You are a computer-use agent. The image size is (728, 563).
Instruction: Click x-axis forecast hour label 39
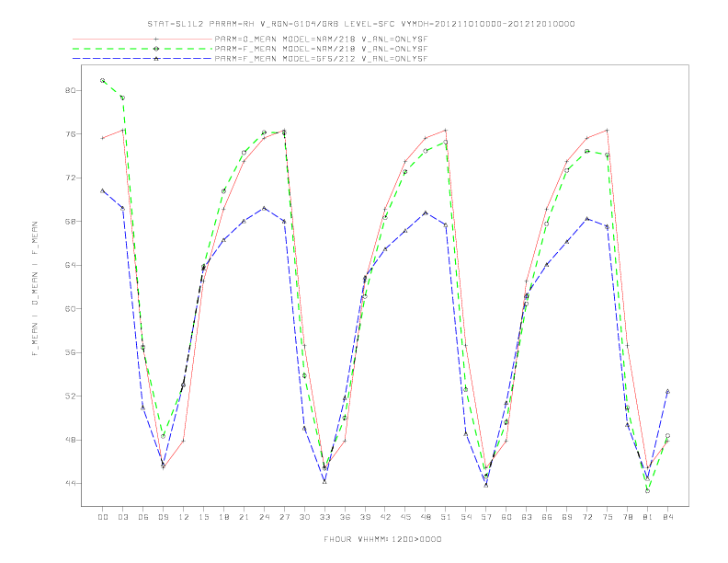pos(365,517)
